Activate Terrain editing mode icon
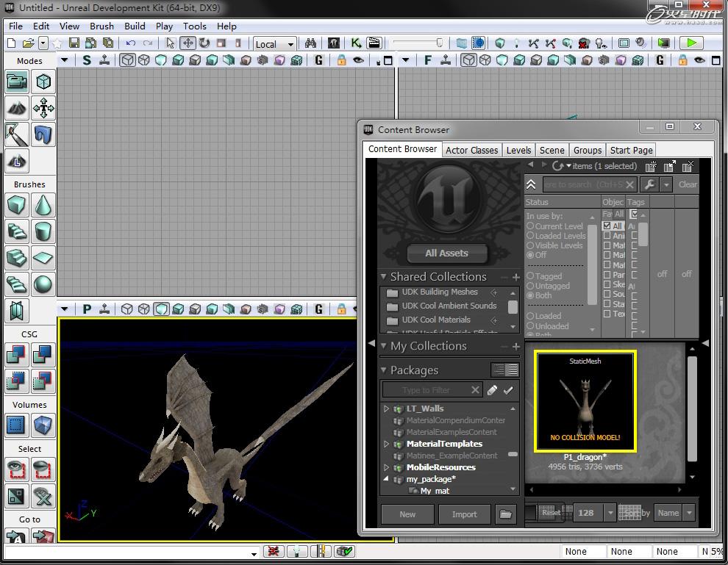The width and height of the screenshot is (728, 565). point(17,109)
